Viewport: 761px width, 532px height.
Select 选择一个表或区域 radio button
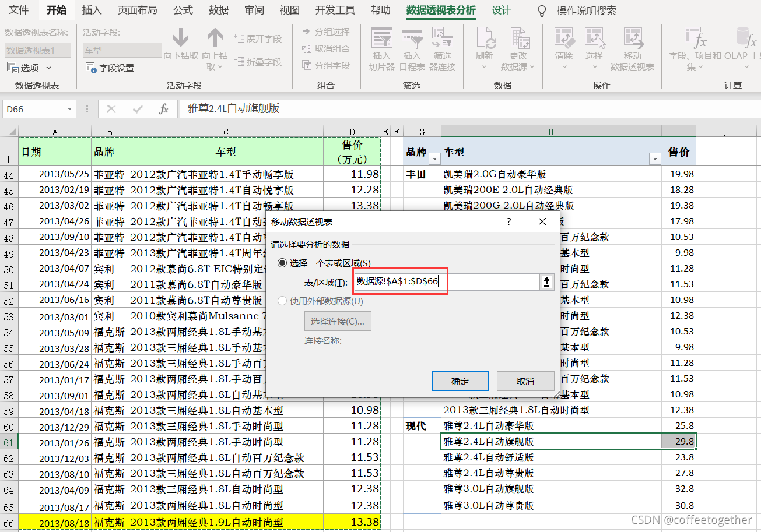pos(282,263)
